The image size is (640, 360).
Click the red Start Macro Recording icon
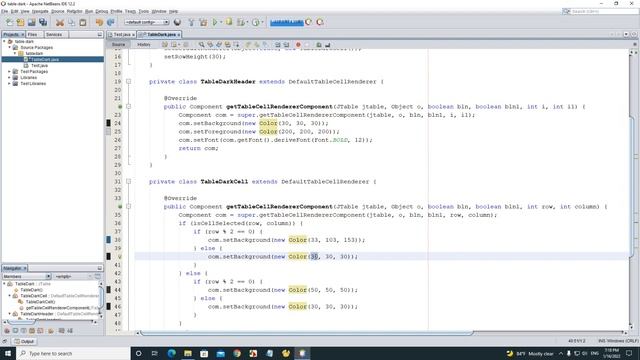[298, 44]
